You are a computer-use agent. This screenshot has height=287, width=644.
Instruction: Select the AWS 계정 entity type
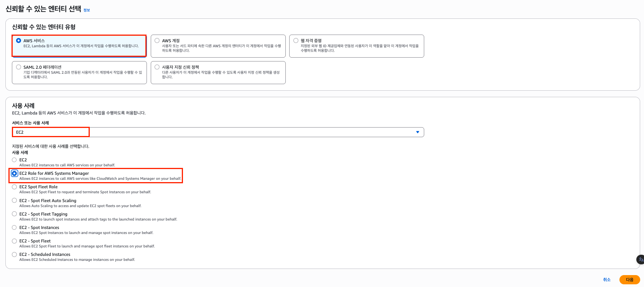tap(157, 40)
